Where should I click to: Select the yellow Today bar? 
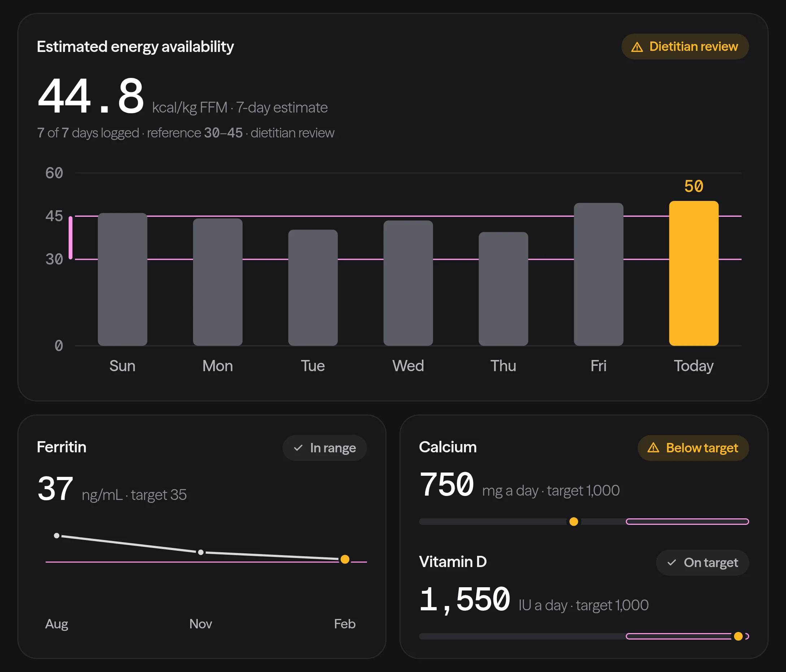click(x=694, y=273)
